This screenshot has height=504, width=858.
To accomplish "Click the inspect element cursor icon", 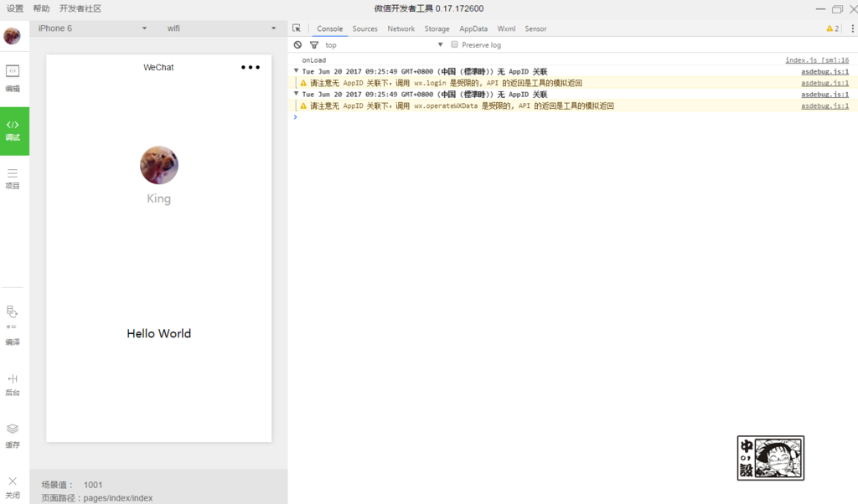I will (x=297, y=28).
